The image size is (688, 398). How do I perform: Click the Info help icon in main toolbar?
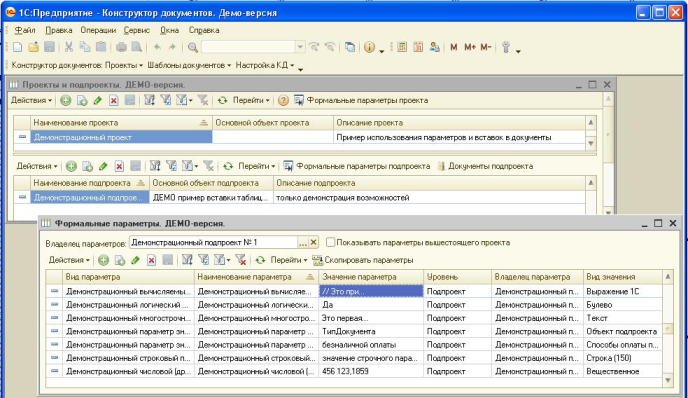(369, 47)
